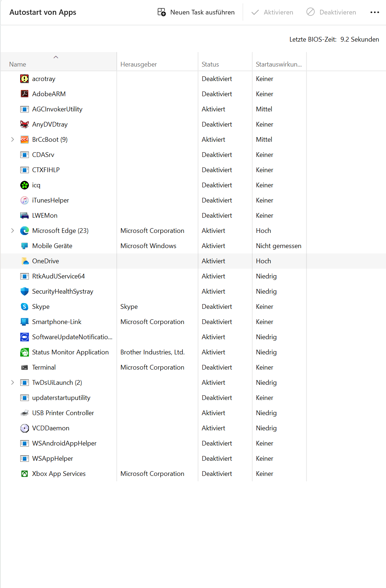This screenshot has height=588, width=386.
Task: Open the more options ellipsis menu
Action: pos(375,12)
